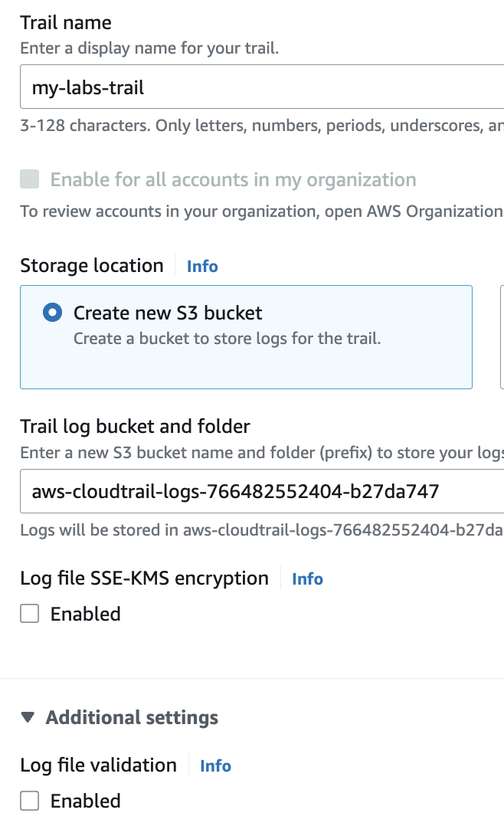Select the Create new S3 bucket radio button

tap(53, 313)
